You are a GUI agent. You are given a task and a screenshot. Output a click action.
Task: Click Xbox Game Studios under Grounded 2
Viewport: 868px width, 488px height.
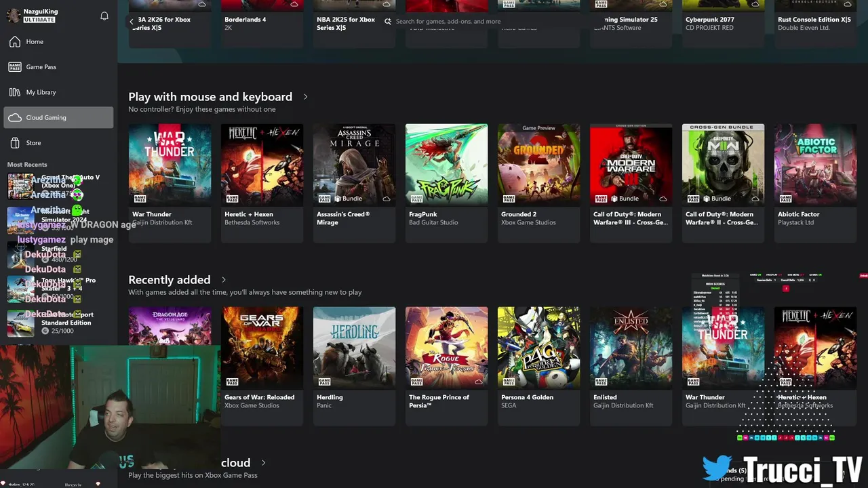click(528, 223)
